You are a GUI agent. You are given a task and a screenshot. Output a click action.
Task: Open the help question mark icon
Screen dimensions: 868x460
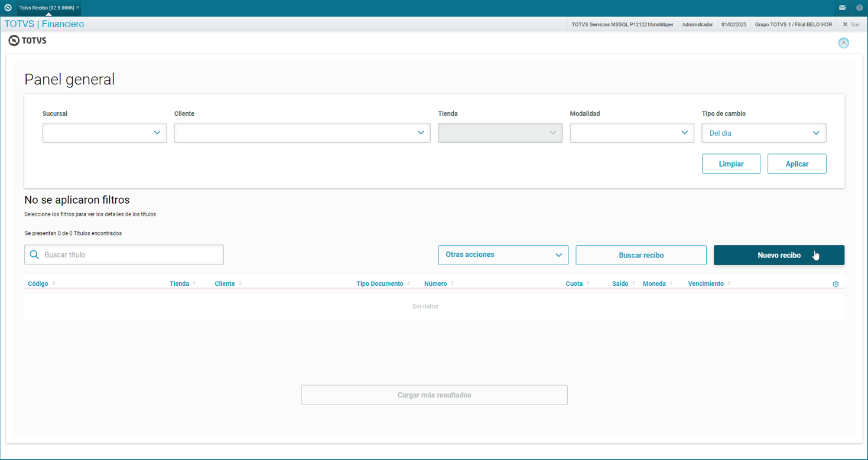pos(859,8)
